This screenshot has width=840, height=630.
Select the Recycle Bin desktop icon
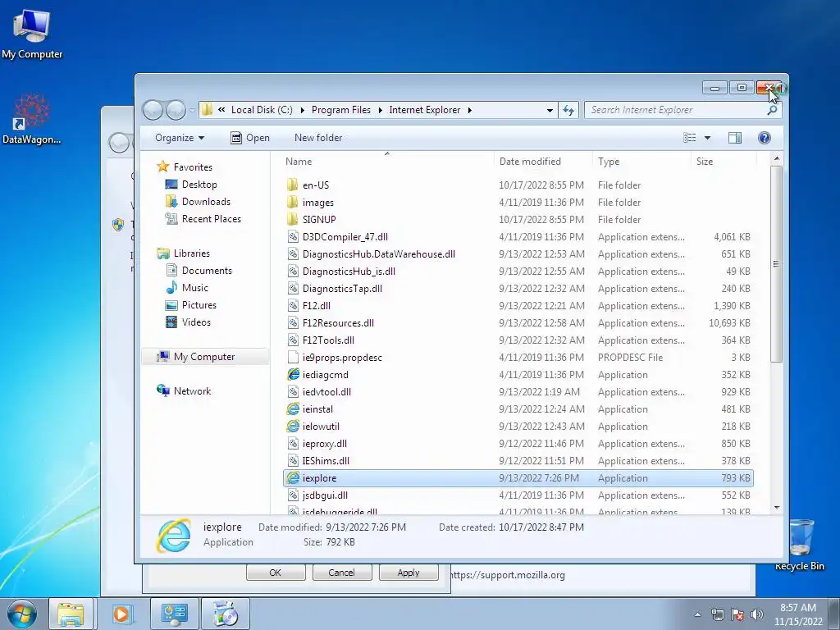click(799, 544)
